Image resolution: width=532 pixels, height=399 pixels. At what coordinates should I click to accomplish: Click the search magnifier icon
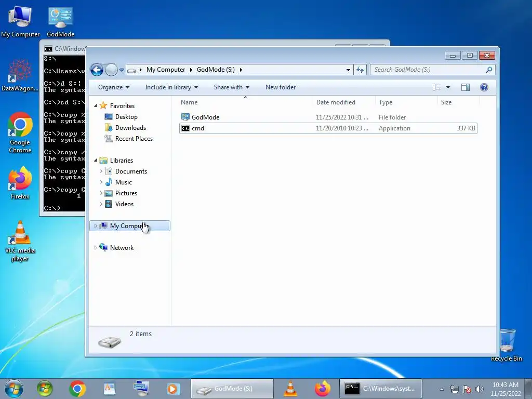coord(489,70)
